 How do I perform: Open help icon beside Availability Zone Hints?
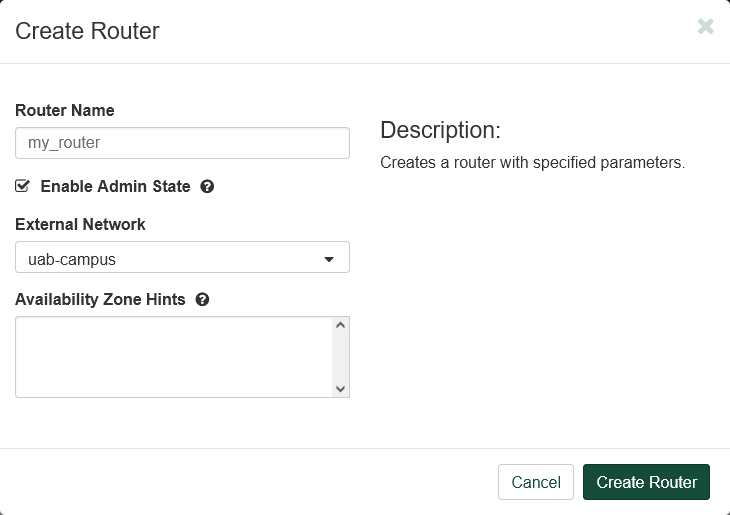(202, 300)
